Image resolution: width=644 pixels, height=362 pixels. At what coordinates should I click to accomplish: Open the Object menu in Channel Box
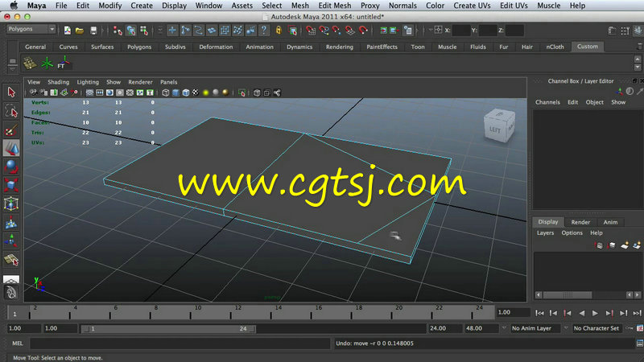(594, 102)
